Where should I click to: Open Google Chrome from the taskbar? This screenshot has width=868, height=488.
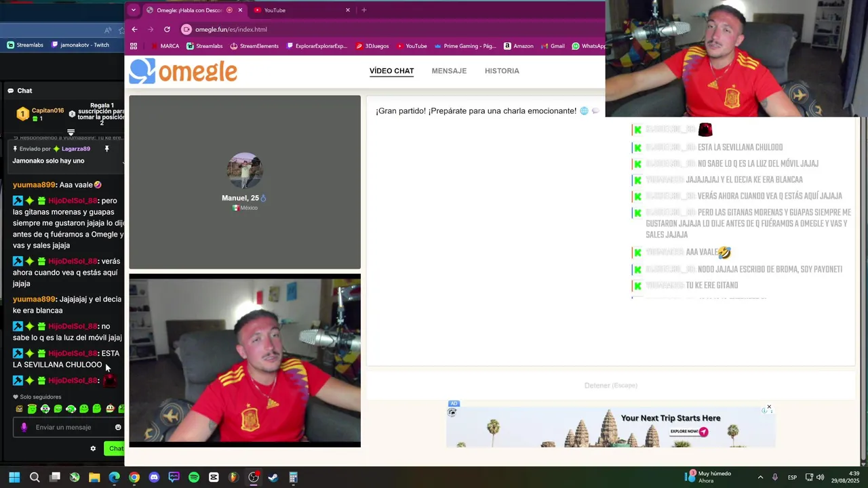click(x=134, y=477)
